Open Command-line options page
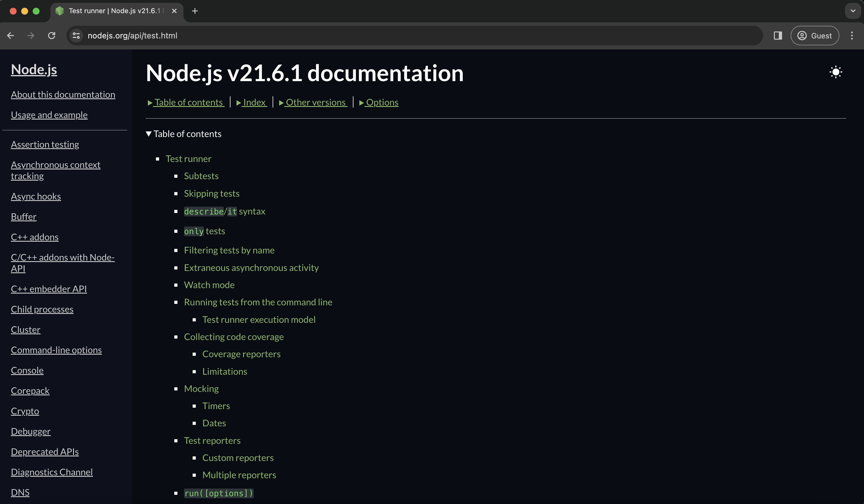The width and height of the screenshot is (864, 504). pos(56,350)
